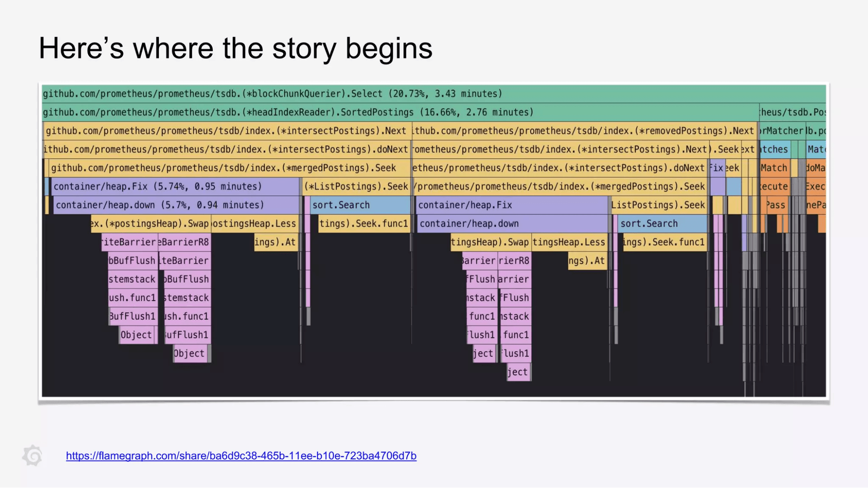Open the flamegraph.com share link
Image resolution: width=868 pixels, height=488 pixels.
(x=241, y=456)
